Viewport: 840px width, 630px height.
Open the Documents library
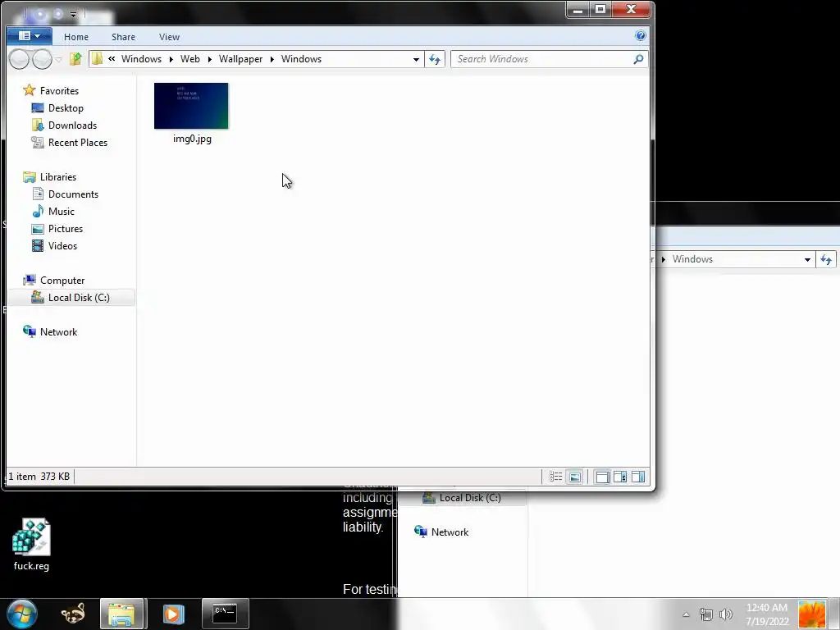coord(73,194)
